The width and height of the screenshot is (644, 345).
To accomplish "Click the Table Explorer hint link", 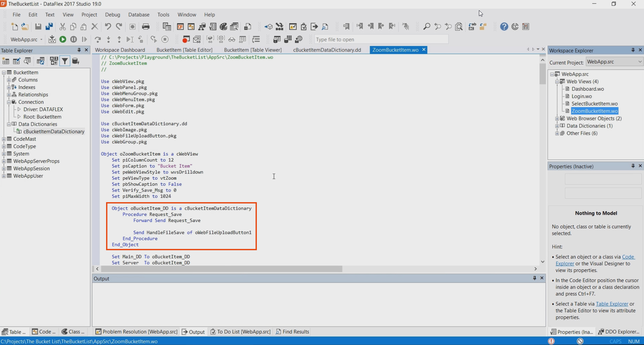I will (x=612, y=304).
